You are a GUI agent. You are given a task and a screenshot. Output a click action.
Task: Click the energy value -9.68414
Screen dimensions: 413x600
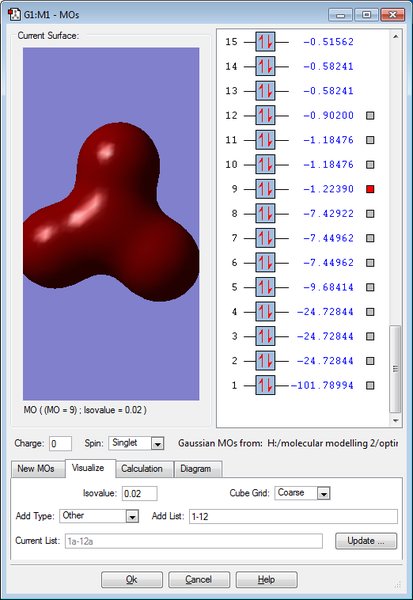(x=328, y=287)
